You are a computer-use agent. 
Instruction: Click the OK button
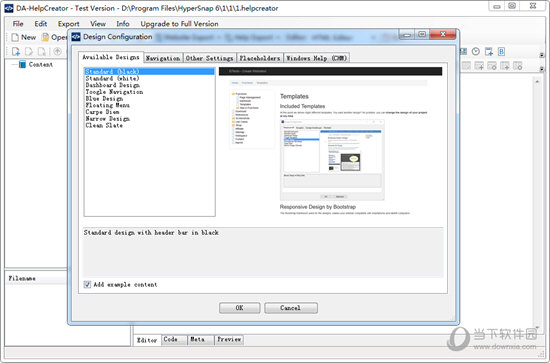pyautogui.click(x=240, y=308)
